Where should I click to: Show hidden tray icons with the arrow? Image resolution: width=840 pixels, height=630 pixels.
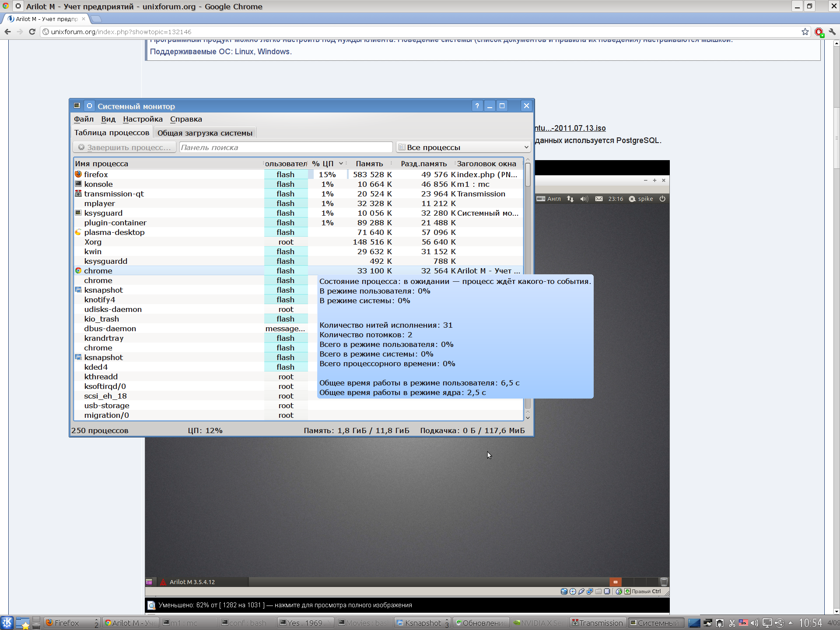[791, 623]
